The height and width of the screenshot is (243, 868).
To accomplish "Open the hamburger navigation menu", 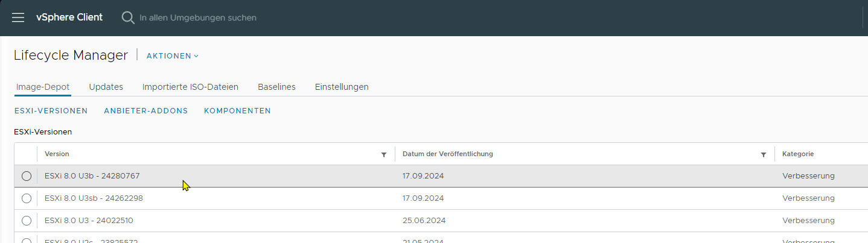I will [x=18, y=17].
